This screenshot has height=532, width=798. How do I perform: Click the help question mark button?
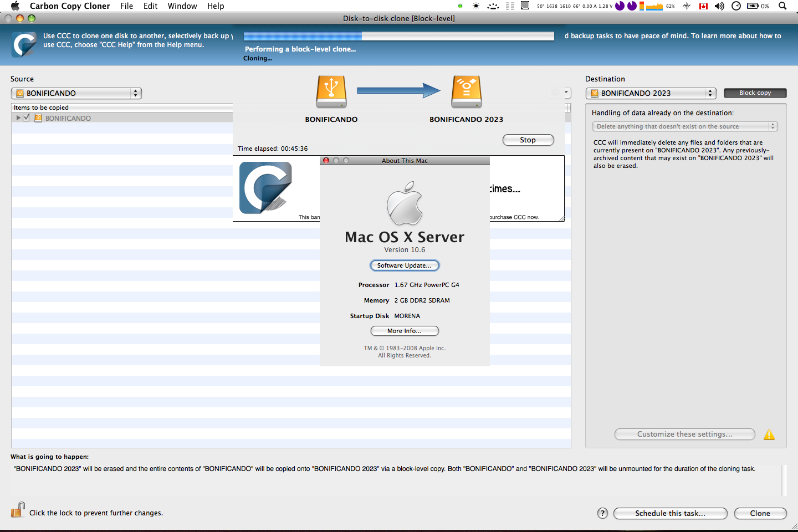click(x=602, y=513)
